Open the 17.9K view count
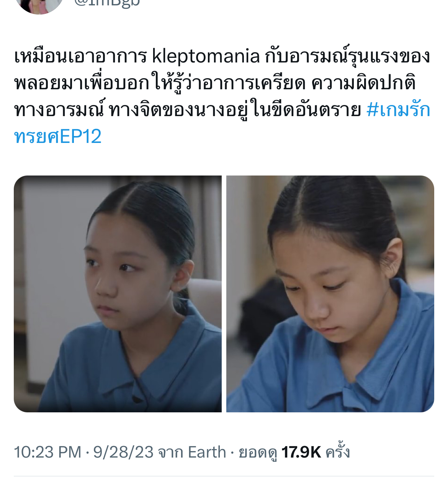Image resolution: width=448 pixels, height=484 pixels. point(301,452)
